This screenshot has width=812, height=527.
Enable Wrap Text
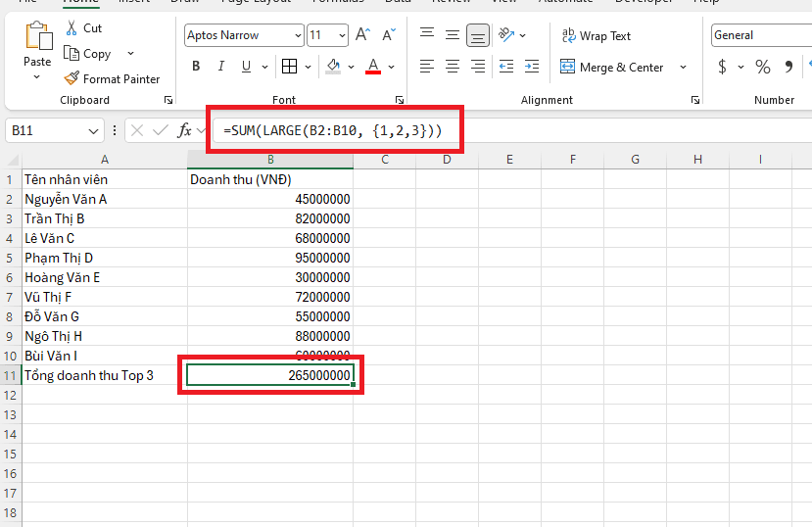(597, 35)
